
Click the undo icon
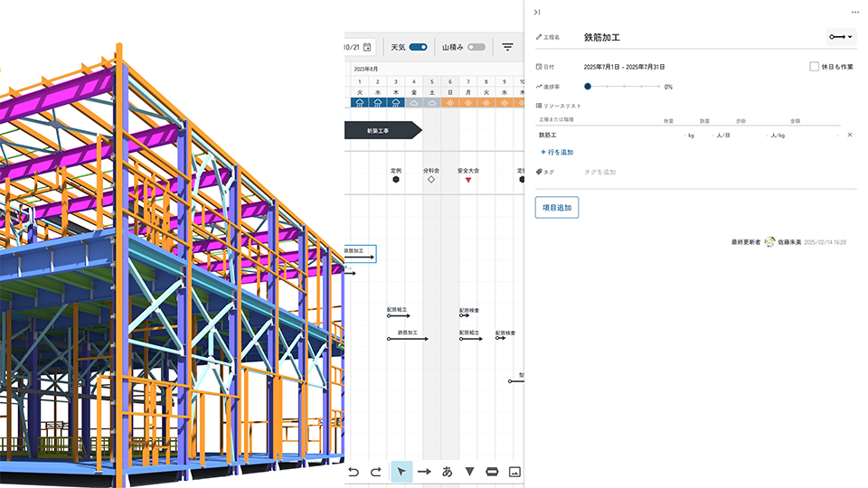(x=354, y=472)
